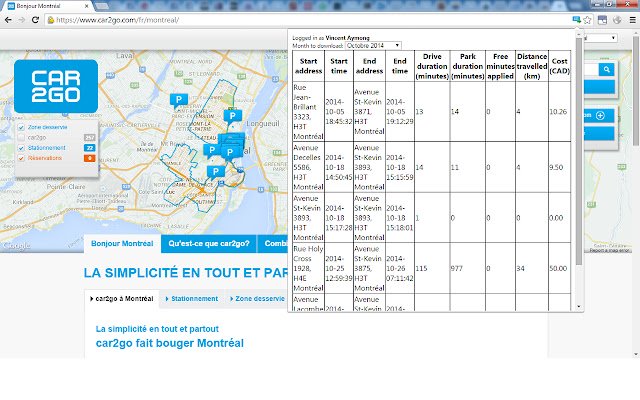Click the grey 257 car2go count badge
This screenshot has width=640, height=400.
[89, 138]
